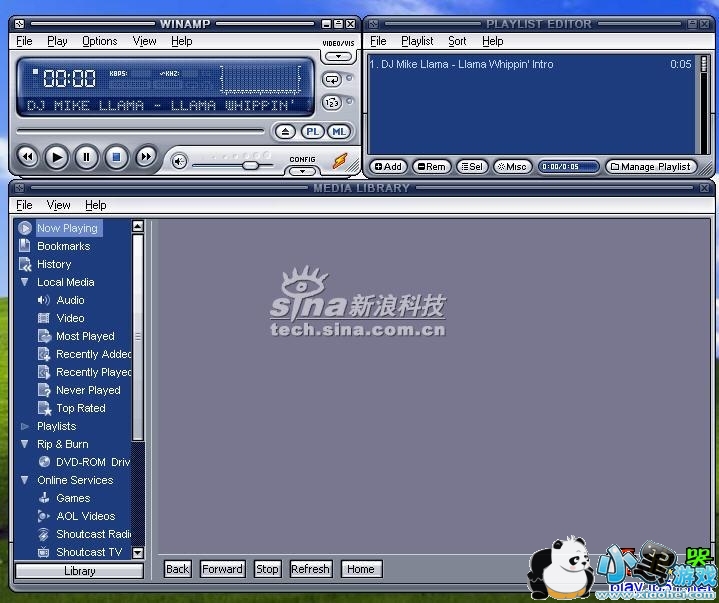Open Winamp View menu
This screenshot has width=719, height=603.
pyautogui.click(x=144, y=41)
